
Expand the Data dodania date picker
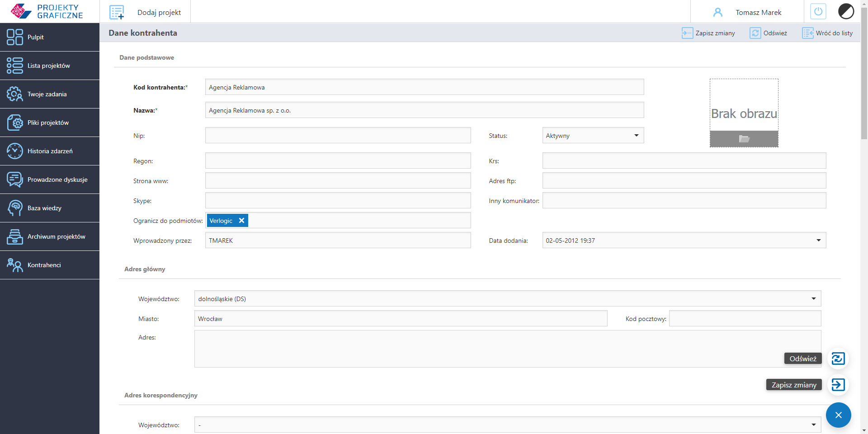[x=818, y=241]
